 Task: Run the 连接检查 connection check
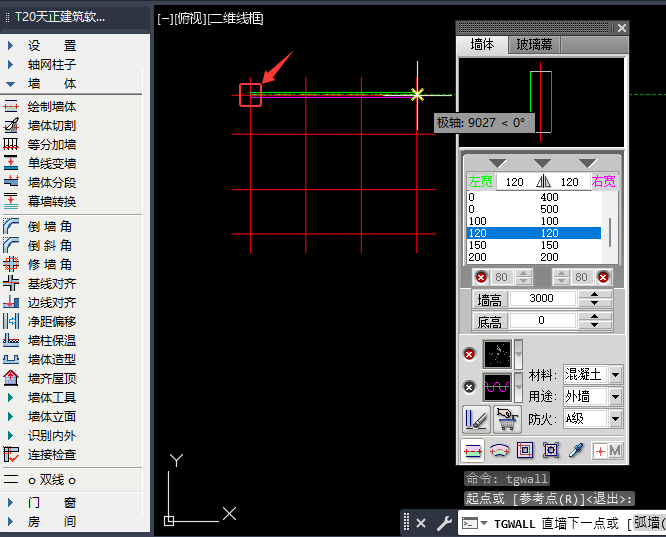tap(40, 455)
